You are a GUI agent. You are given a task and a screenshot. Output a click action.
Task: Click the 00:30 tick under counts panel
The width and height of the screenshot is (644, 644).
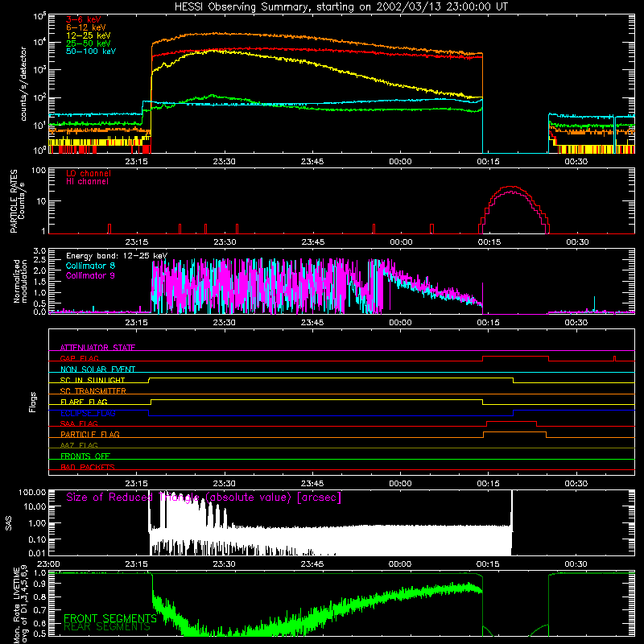(x=576, y=162)
